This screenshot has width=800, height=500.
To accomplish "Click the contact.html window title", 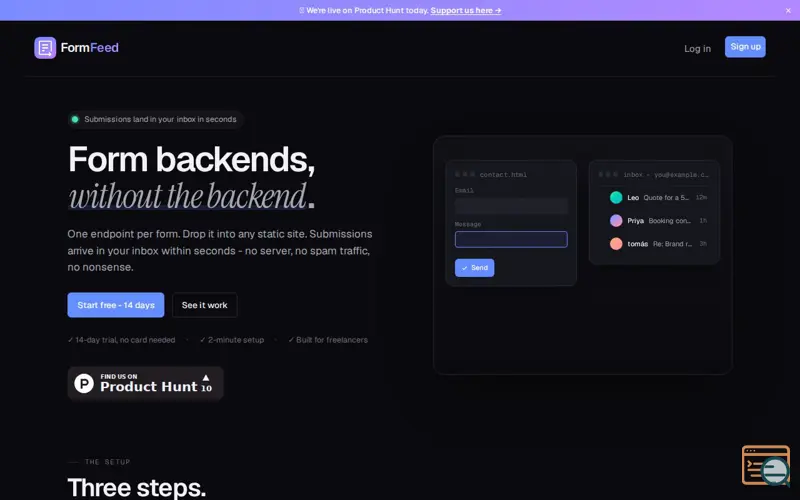I will point(503,174).
